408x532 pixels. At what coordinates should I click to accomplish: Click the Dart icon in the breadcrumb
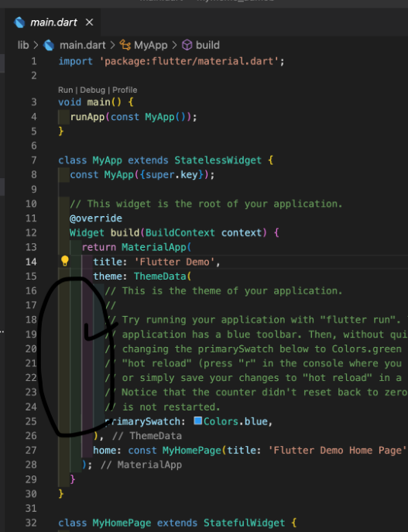pos(49,45)
